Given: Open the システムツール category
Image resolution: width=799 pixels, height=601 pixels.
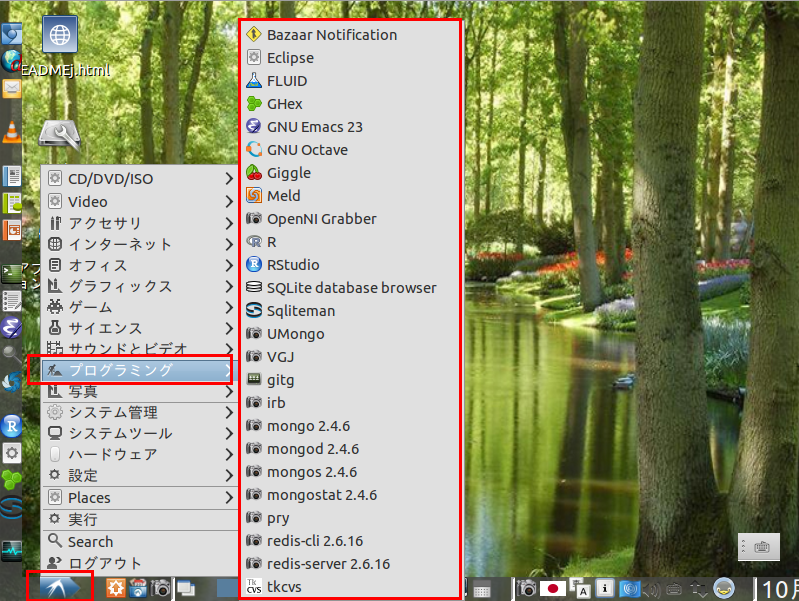Looking at the screenshot, I should click(x=139, y=433).
